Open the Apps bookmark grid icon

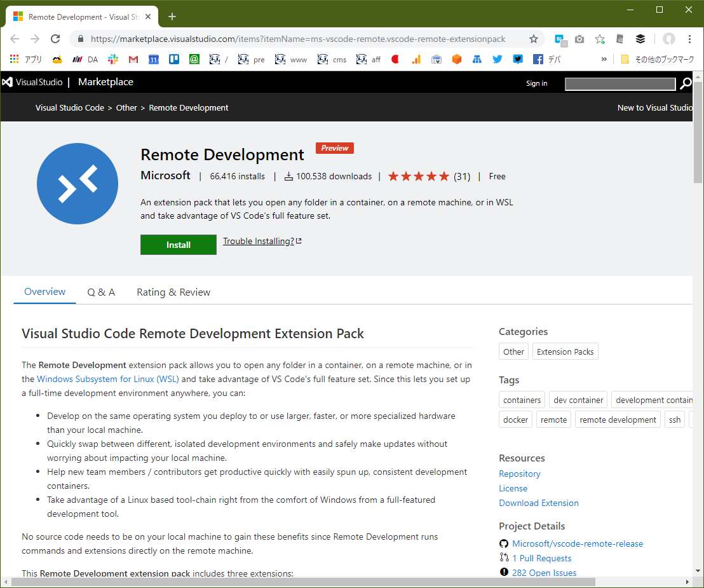(15, 59)
